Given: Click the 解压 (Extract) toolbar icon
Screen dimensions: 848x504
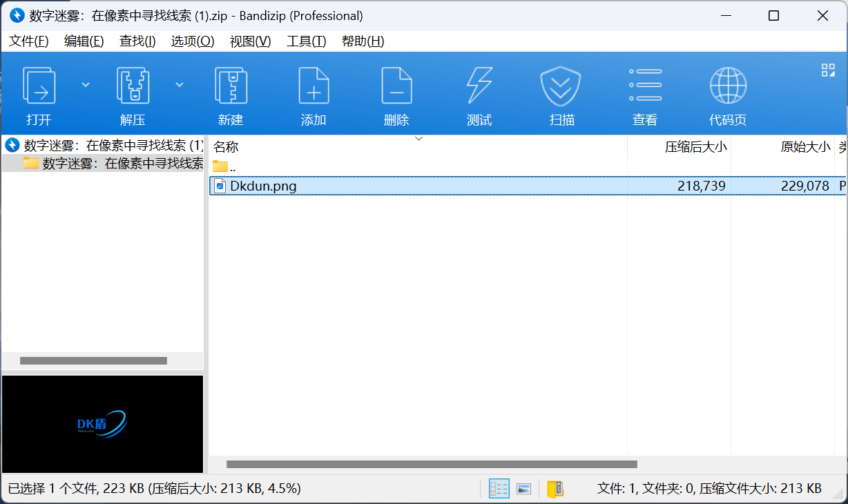Looking at the screenshot, I should click(x=133, y=86).
